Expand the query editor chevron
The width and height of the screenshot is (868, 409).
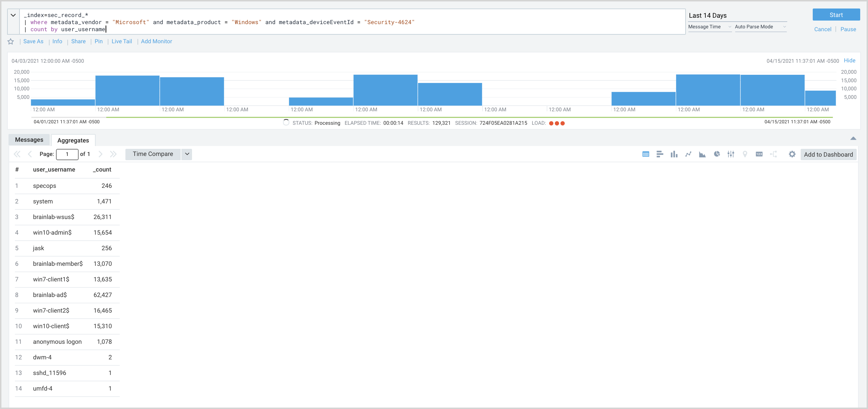[13, 15]
